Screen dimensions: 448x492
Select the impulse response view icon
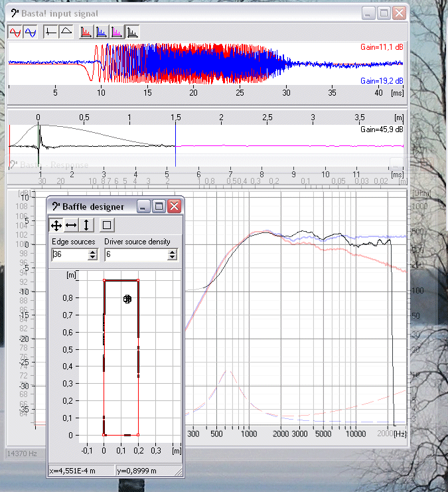50,32
